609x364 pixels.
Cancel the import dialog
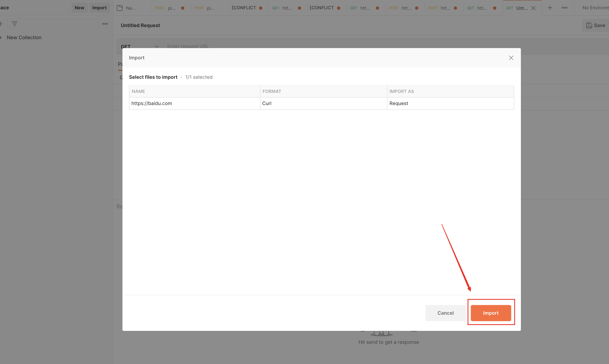point(445,313)
